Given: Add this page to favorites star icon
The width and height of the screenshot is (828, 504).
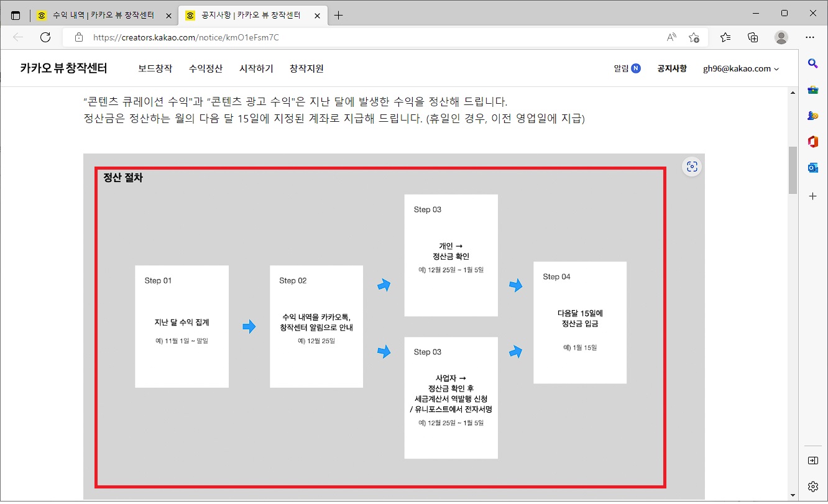Looking at the screenshot, I should coord(694,37).
